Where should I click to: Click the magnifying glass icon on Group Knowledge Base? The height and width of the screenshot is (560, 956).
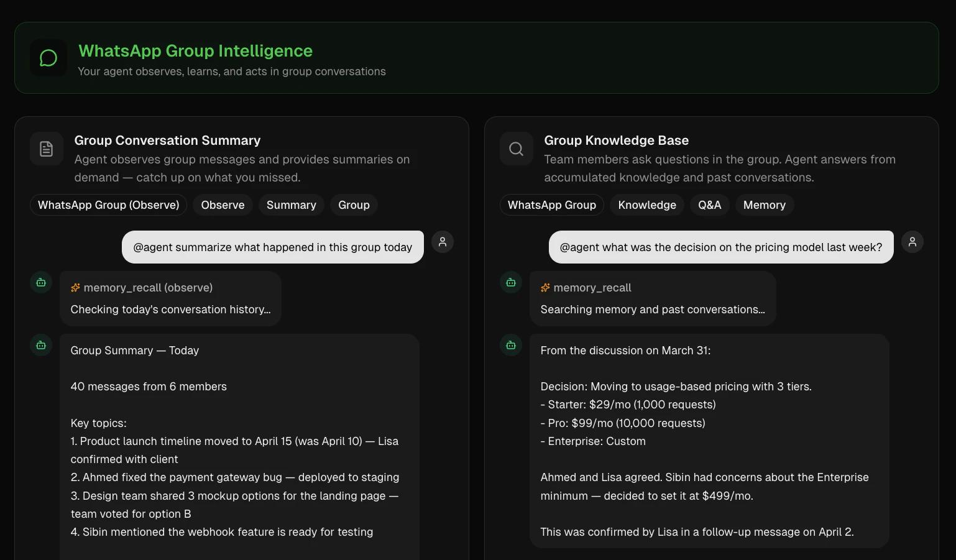click(x=516, y=149)
